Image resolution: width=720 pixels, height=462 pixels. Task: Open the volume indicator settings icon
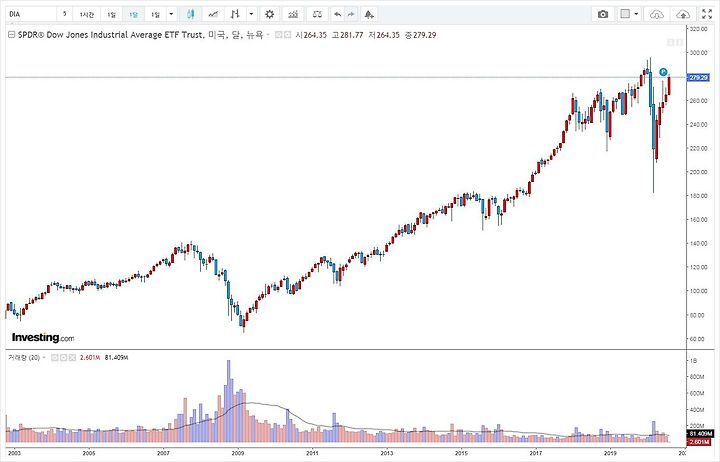tap(63, 357)
